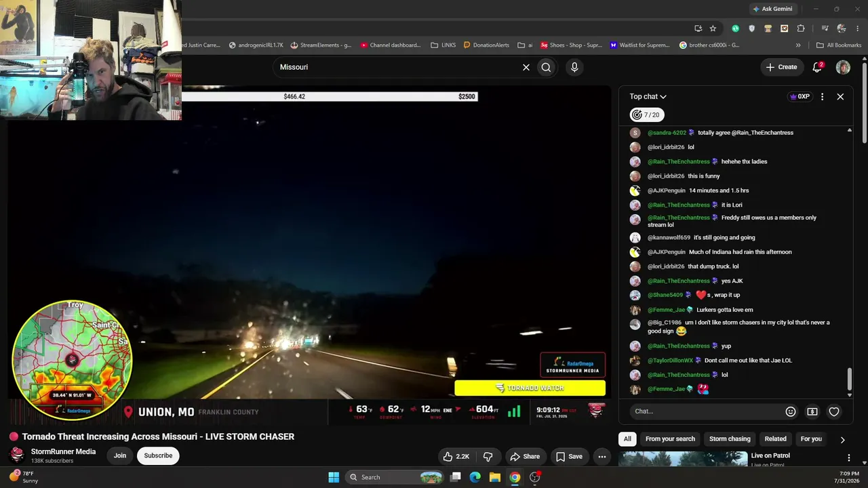Open the Chrome profile avatar in the toolbar

click(x=842, y=28)
